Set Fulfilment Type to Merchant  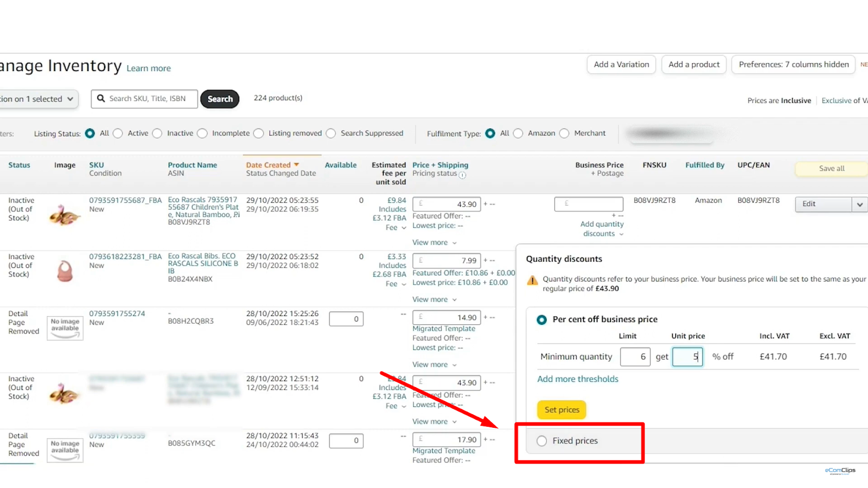pos(564,133)
